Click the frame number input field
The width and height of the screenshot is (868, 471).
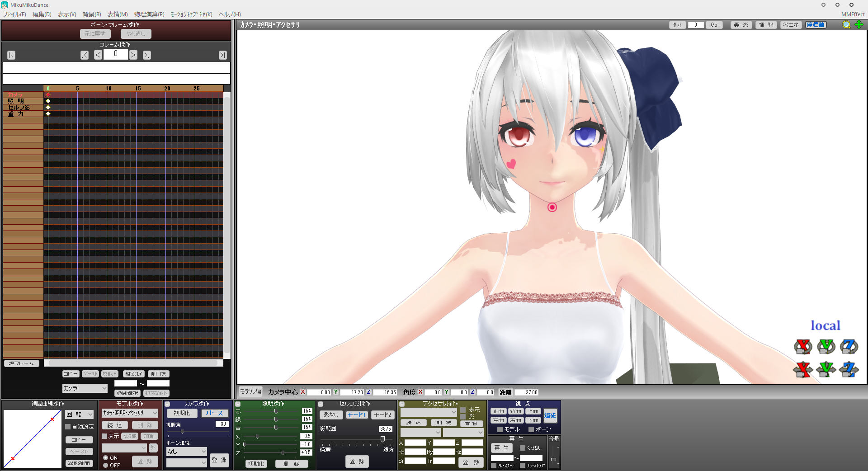(x=116, y=54)
